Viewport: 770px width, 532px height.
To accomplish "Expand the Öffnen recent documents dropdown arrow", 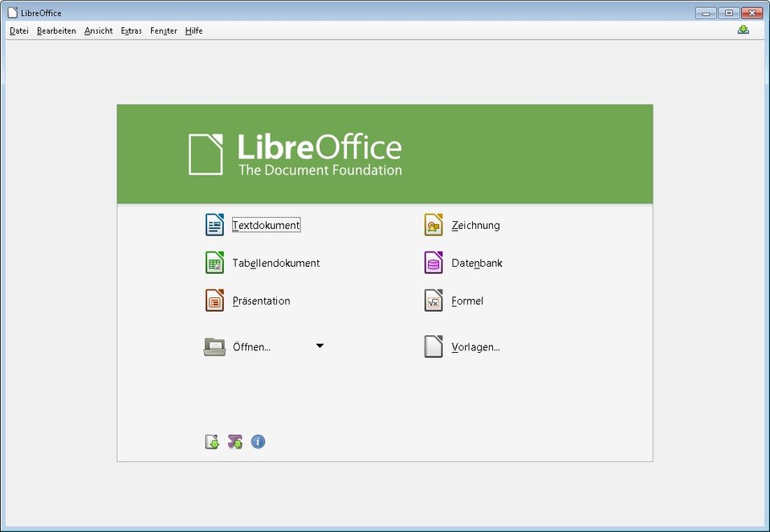I will click(320, 346).
